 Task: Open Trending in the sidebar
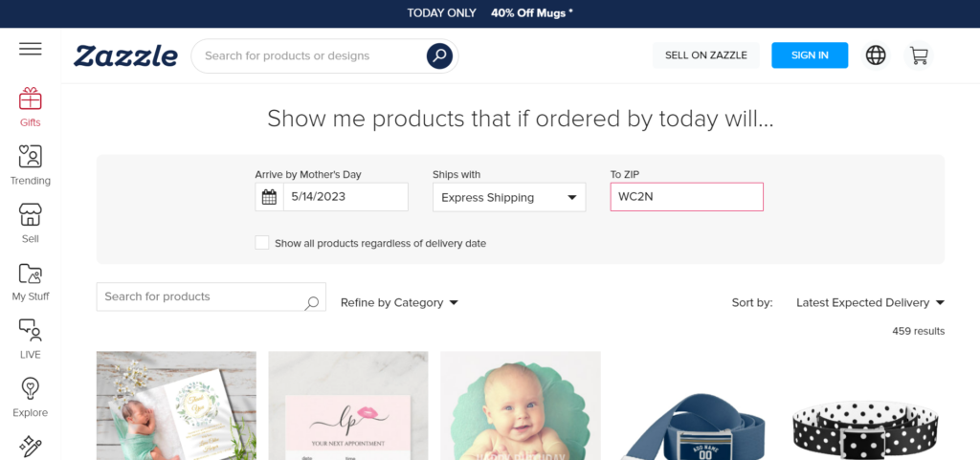click(30, 164)
